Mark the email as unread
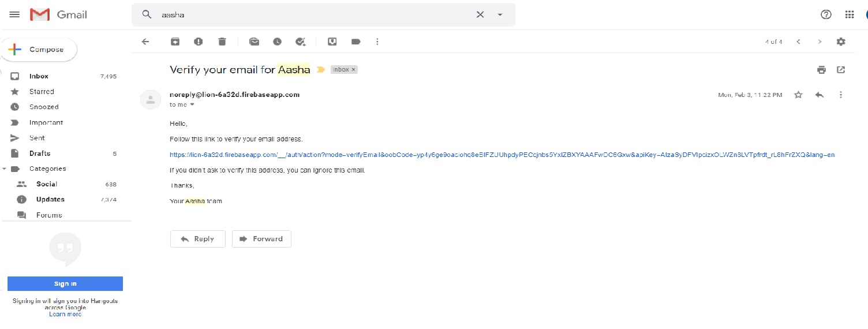868x329 pixels. coord(254,42)
